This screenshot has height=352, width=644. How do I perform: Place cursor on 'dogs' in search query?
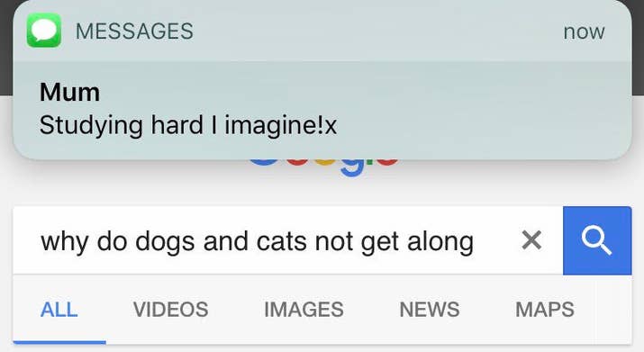tap(165, 241)
